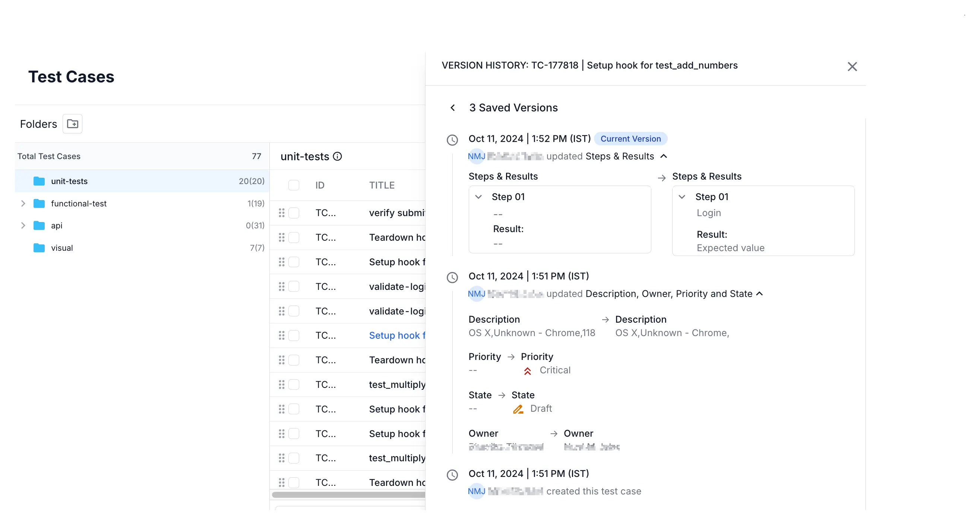This screenshot has height=525, width=980.
Task: Click the clock icon for Oct 11 1:51 PM created
Action: (452, 474)
